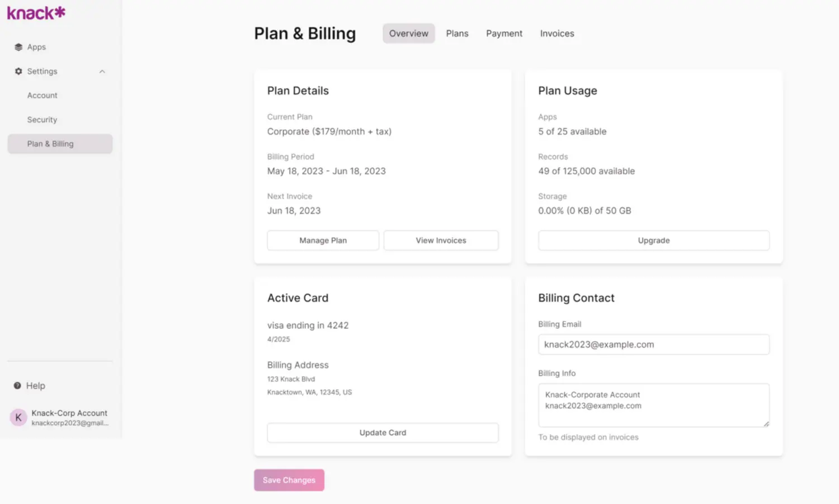Click Save Changes
839x504 pixels.
click(289, 479)
